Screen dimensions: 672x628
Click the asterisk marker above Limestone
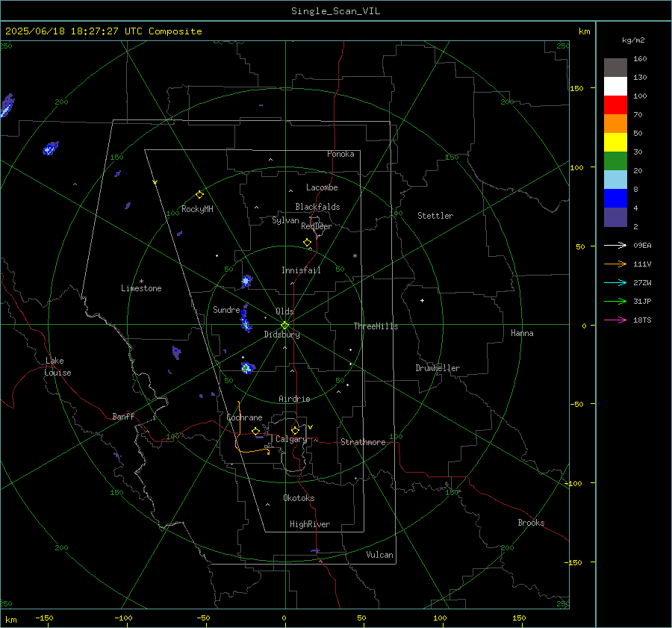pyautogui.click(x=141, y=282)
